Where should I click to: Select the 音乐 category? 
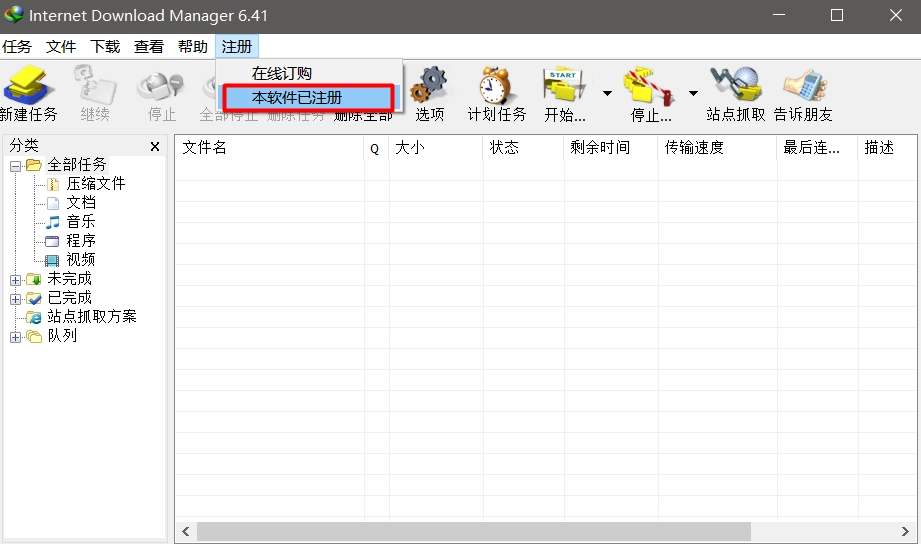(81, 221)
